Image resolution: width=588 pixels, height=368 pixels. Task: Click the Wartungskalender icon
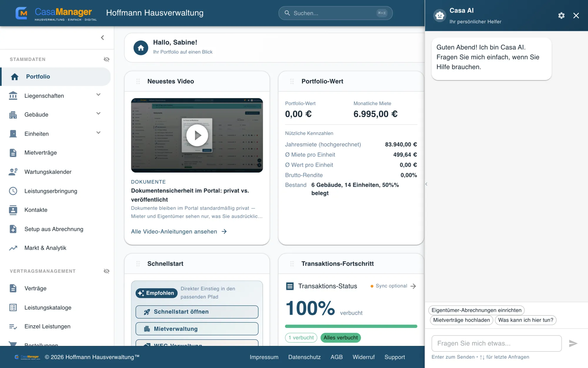click(13, 172)
